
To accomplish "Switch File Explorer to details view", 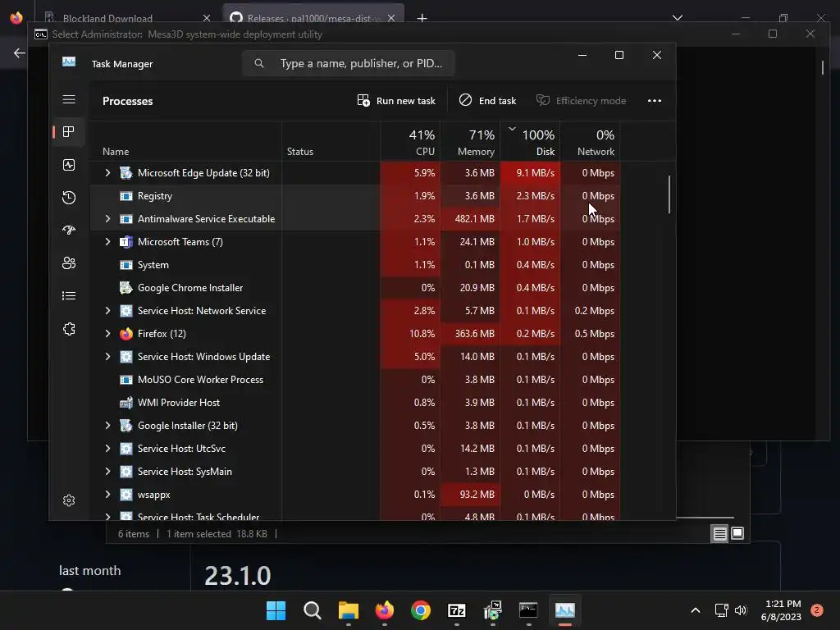I will point(719,533).
